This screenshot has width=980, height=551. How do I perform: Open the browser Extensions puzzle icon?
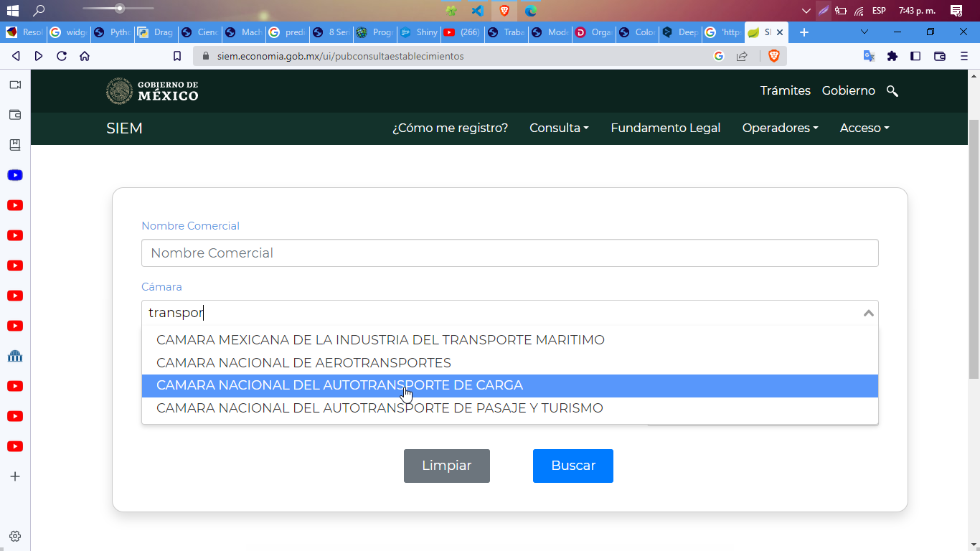point(892,55)
